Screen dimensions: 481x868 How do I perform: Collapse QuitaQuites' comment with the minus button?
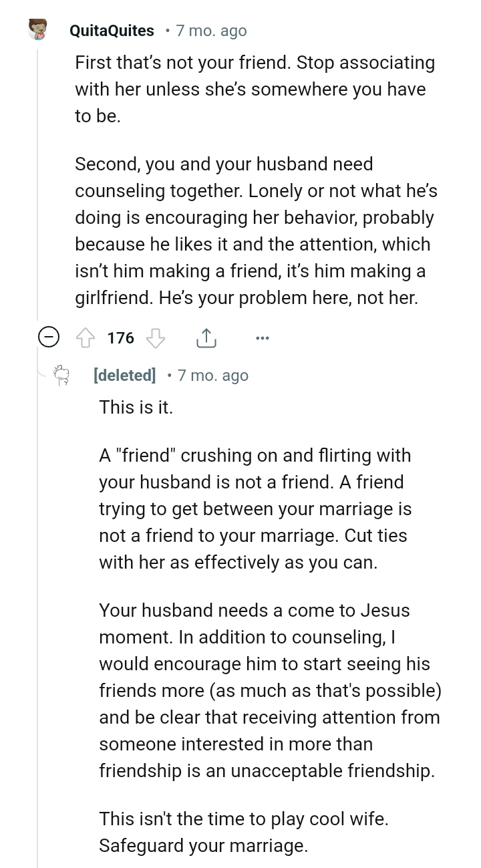tap(47, 338)
